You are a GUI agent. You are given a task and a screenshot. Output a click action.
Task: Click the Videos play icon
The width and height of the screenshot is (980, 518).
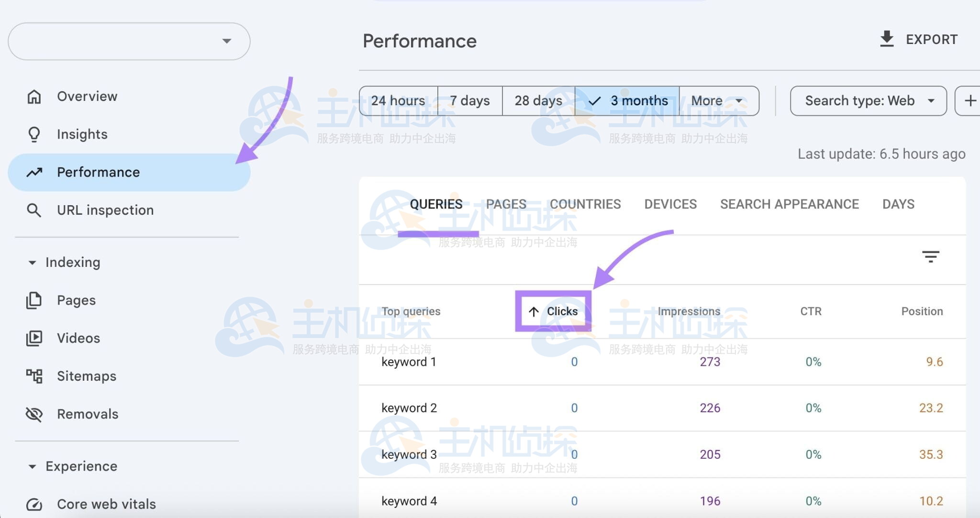tap(34, 338)
